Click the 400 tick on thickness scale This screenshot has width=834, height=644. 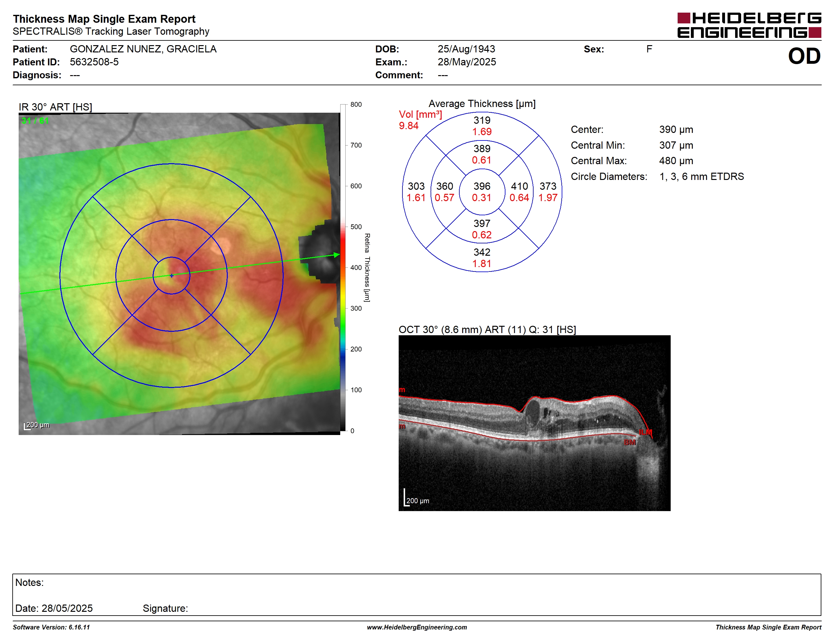tap(356, 267)
